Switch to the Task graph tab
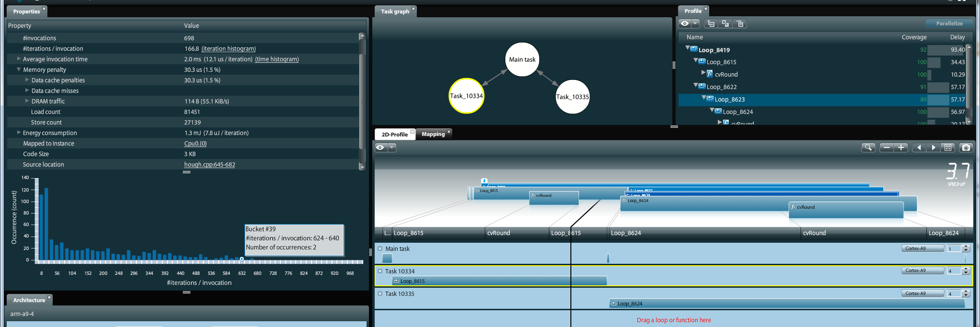Image resolution: width=980 pixels, height=327 pixels. click(395, 11)
